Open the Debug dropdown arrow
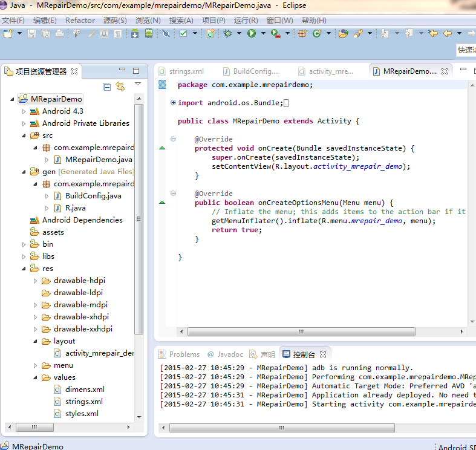Screen dimensions: 476x450 [x=240, y=33]
